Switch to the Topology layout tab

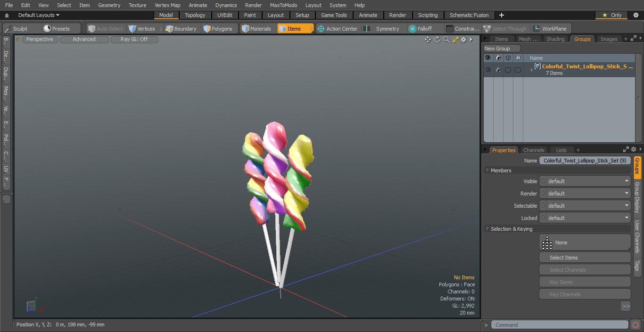pos(195,15)
